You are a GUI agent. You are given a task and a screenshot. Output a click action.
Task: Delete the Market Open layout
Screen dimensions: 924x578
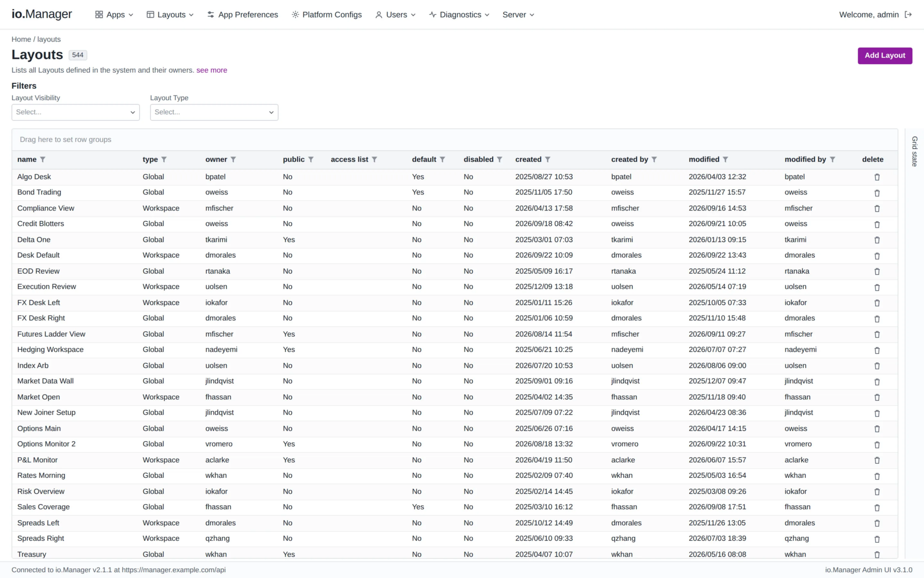tap(877, 397)
